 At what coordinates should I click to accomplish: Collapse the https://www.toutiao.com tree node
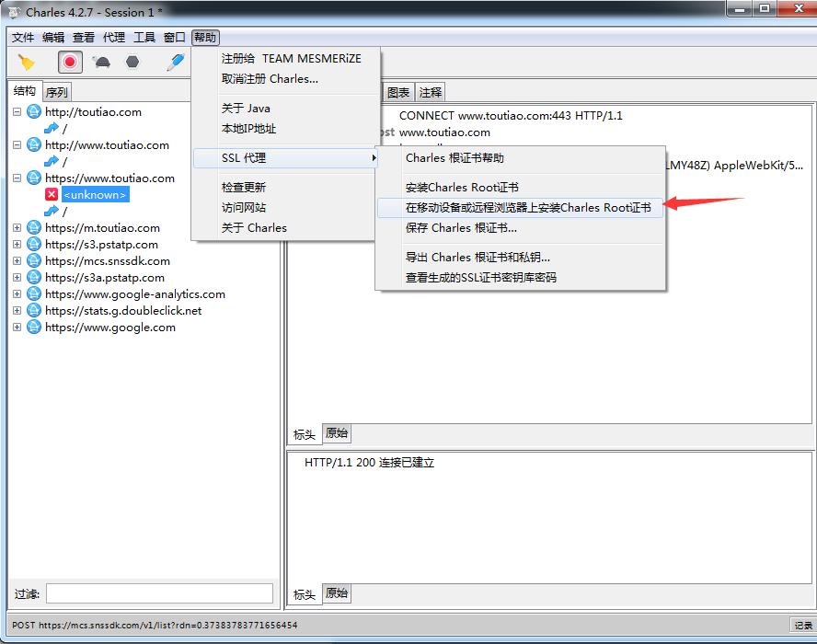tap(17, 178)
